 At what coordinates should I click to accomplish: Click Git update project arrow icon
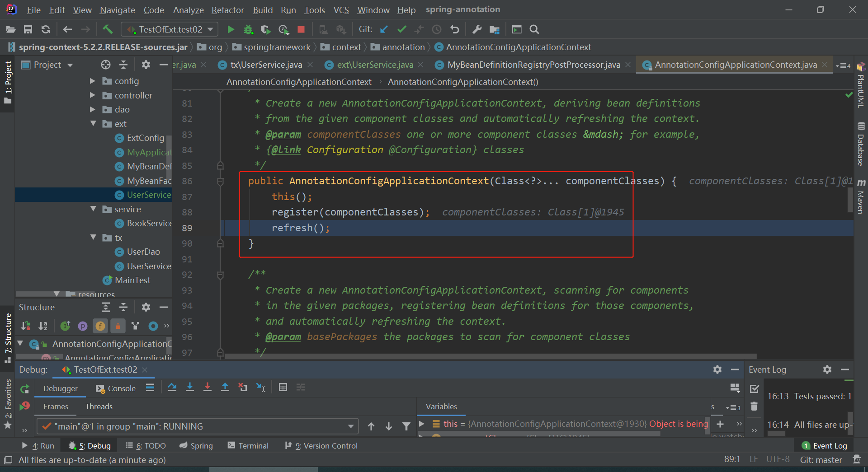[384, 30]
